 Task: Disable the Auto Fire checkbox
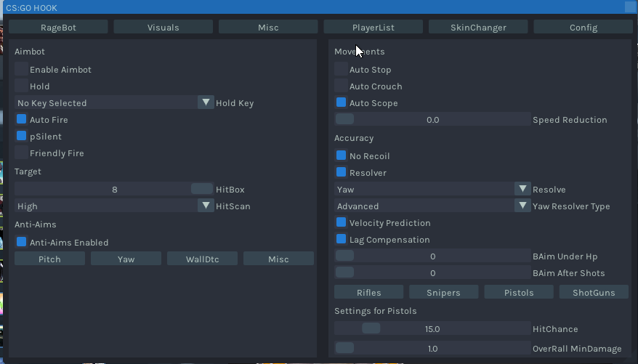21,119
